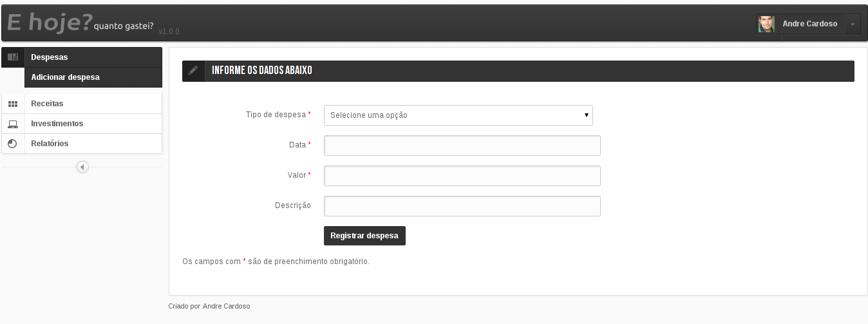Focus the Valor input field

tap(462, 176)
